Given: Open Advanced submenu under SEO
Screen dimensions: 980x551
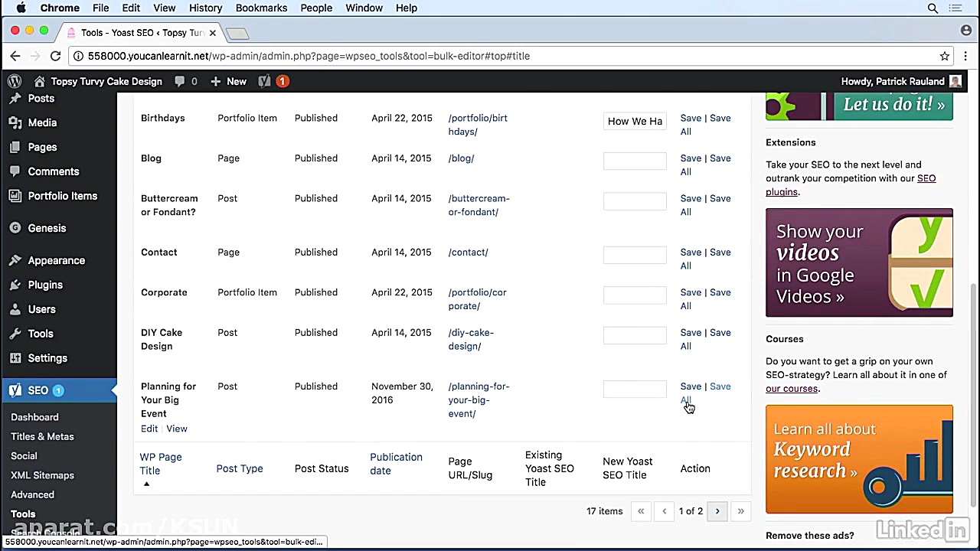Looking at the screenshot, I should (32, 494).
